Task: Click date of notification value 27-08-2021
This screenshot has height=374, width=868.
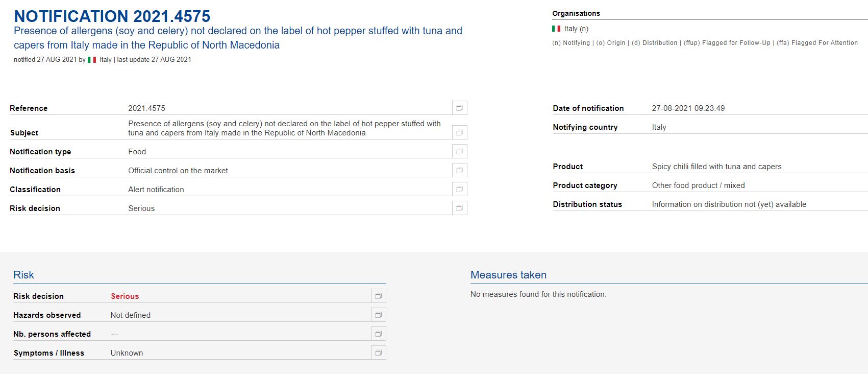Action: (688, 108)
